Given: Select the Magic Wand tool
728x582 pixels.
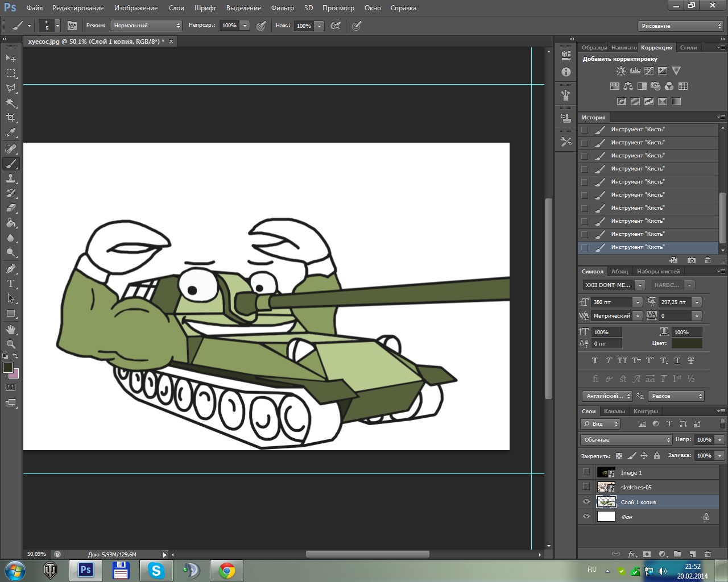Looking at the screenshot, I should pyautogui.click(x=11, y=103).
